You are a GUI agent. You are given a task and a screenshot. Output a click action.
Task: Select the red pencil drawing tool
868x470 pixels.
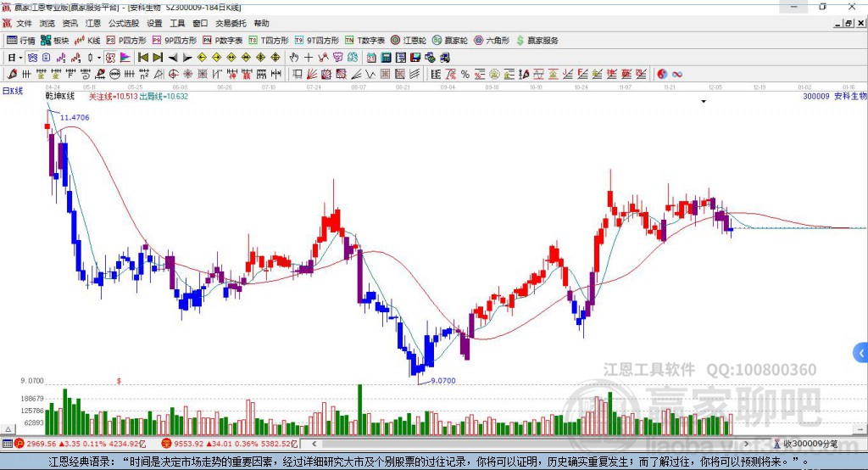pyautogui.click(x=12, y=75)
